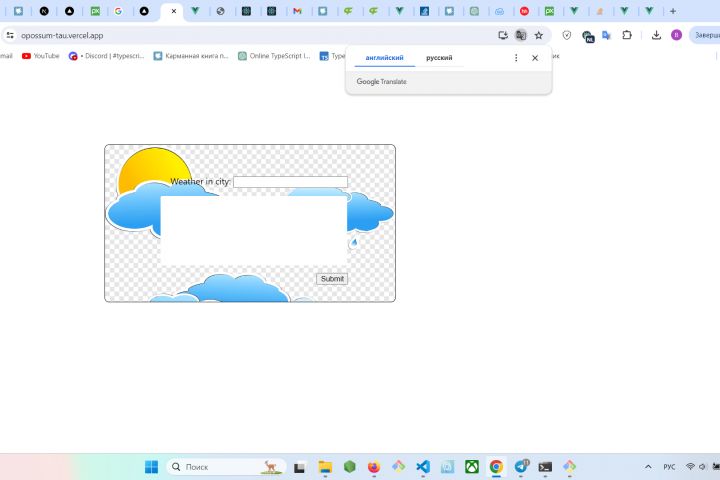720x480 pixels.
Task: Click the Завершить update button
Action: click(x=705, y=35)
